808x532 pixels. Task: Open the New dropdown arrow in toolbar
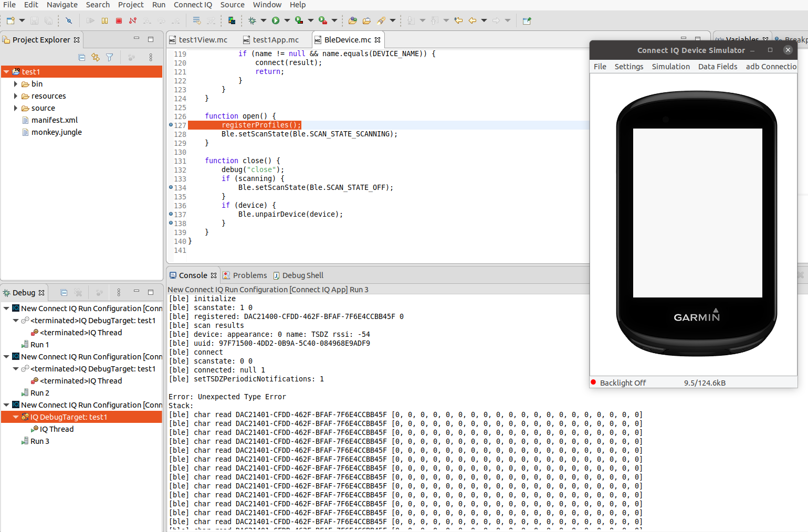22,20
